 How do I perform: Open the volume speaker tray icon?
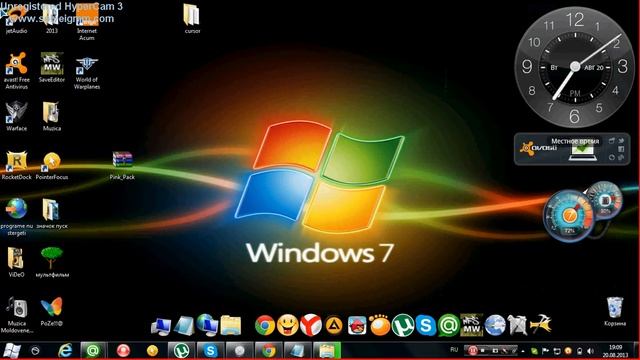click(590, 351)
